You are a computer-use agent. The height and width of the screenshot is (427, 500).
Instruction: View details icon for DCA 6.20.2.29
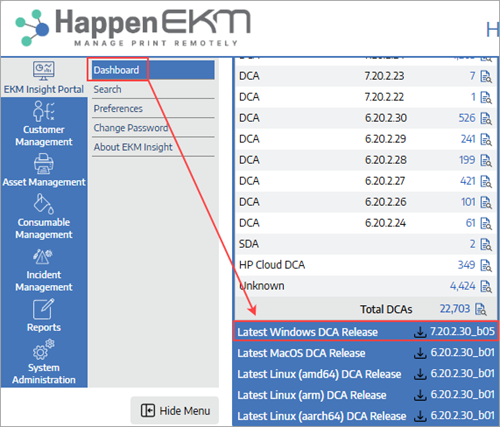(x=486, y=139)
